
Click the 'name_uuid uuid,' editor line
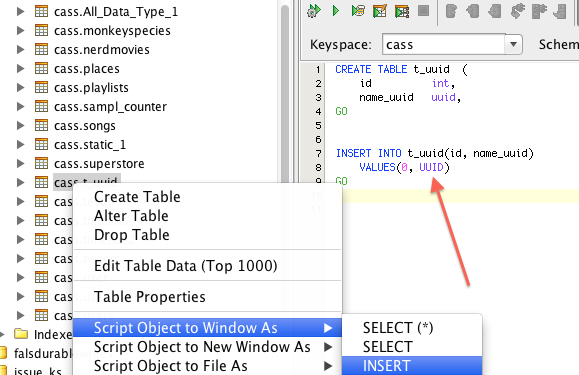[x=410, y=97]
